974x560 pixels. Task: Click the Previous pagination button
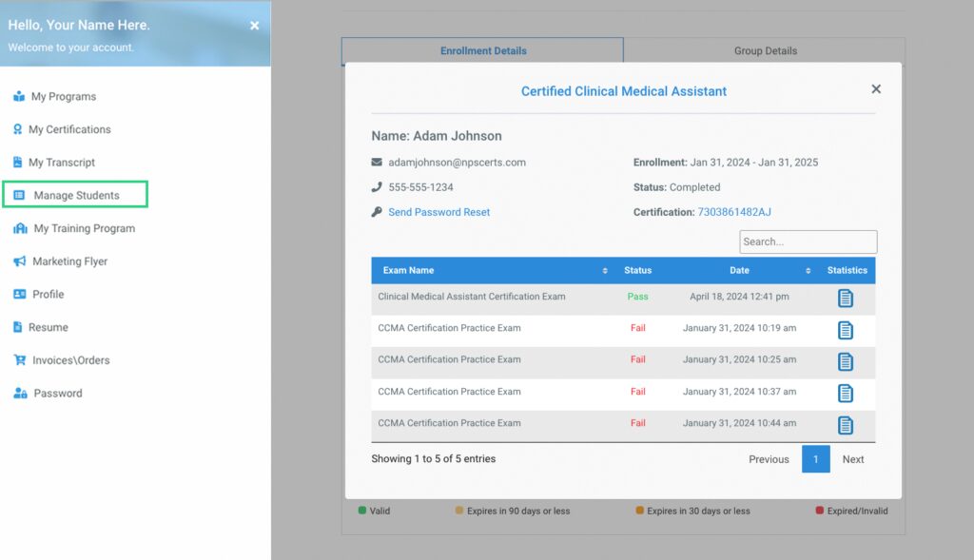(769, 459)
